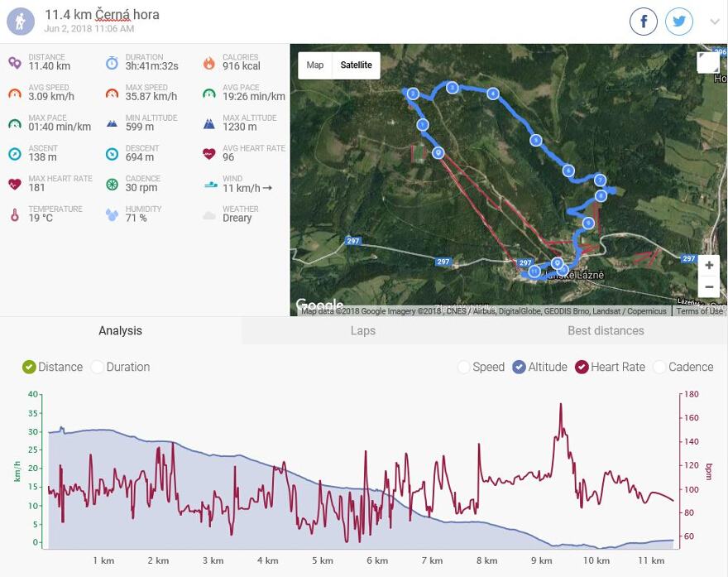728x577 pixels.
Task: Click the Ascent arrow icon
Action: click(x=15, y=154)
